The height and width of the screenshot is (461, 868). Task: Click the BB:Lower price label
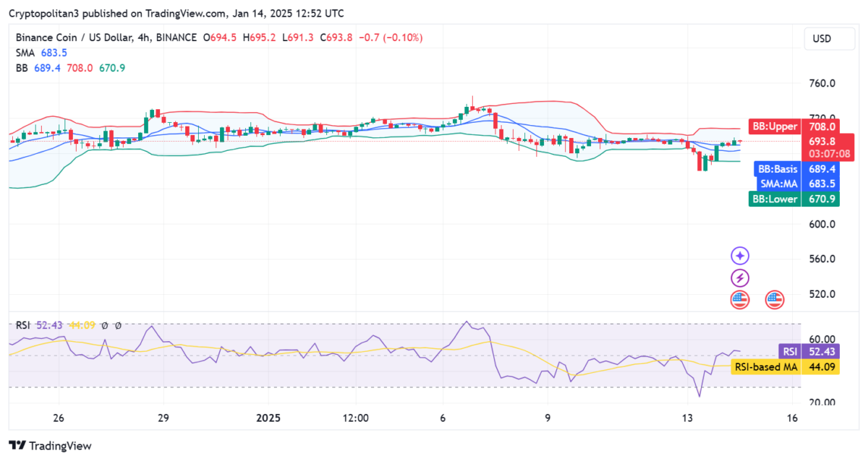tap(774, 199)
